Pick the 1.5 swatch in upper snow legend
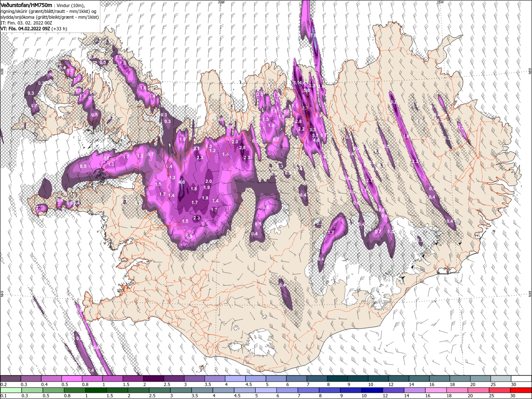Image resolution: width=532 pixels, height=399 pixels. pos(133,379)
